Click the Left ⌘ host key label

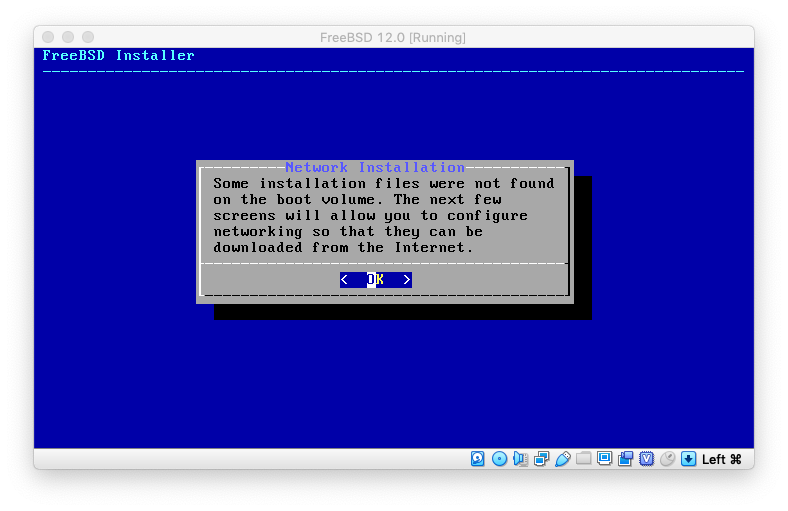(721, 459)
